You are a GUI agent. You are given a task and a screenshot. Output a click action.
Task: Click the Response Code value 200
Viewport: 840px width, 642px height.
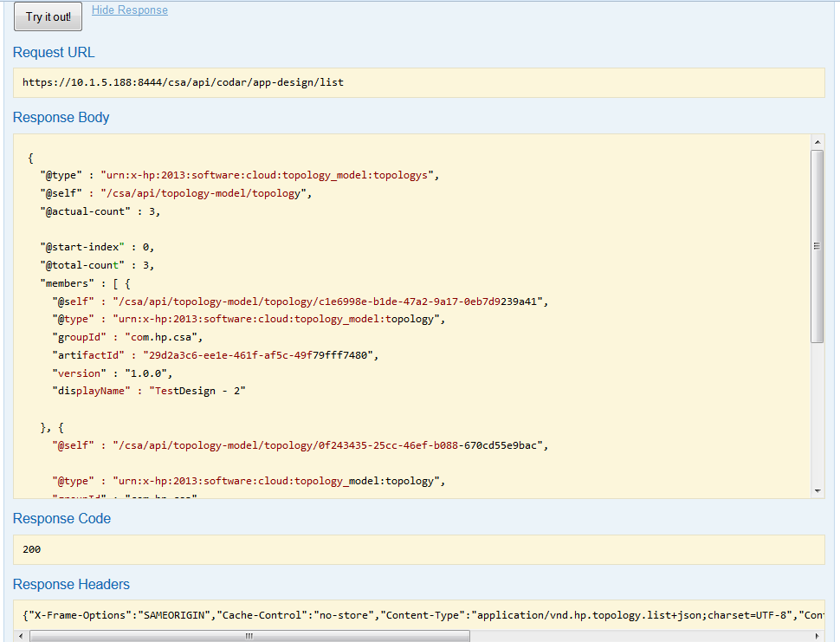tap(31, 549)
